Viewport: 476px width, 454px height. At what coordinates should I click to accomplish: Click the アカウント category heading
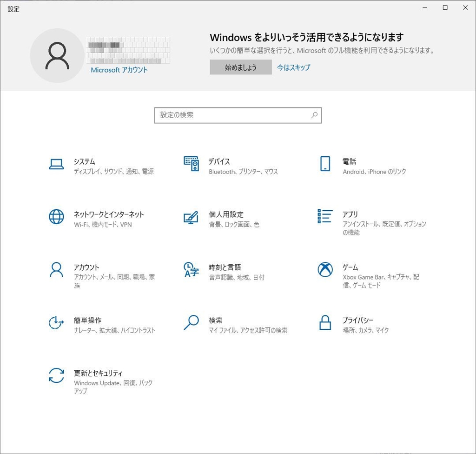(86, 267)
